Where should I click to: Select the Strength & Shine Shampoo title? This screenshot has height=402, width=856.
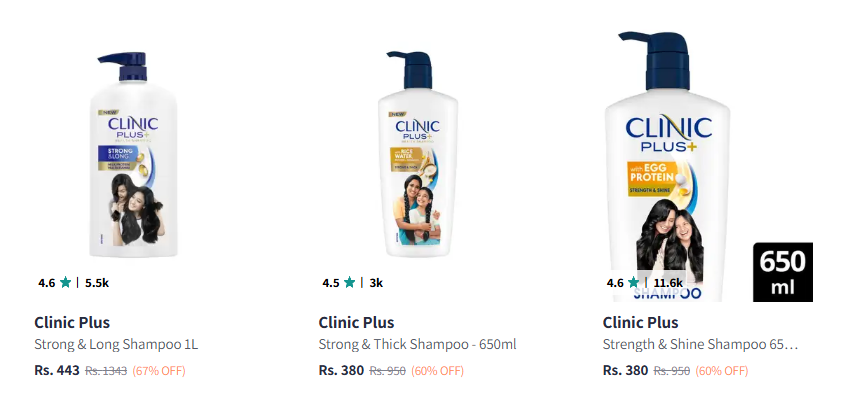[x=700, y=345]
